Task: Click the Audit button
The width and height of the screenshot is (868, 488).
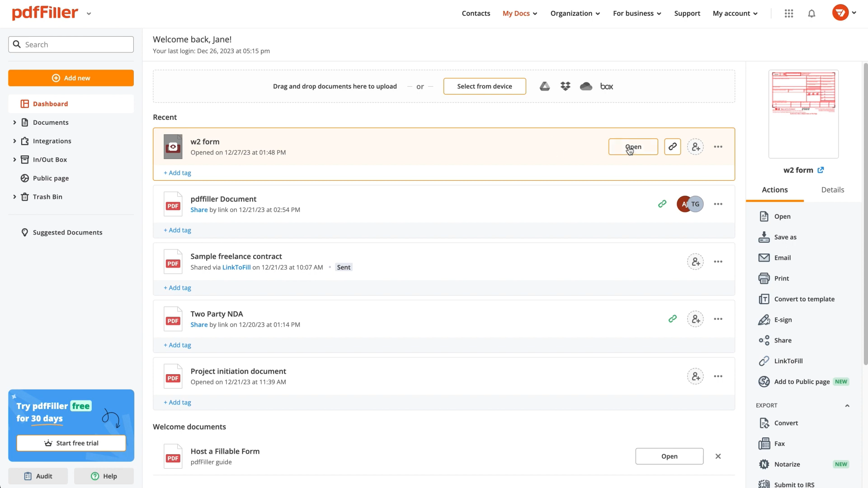Action: 38,476
